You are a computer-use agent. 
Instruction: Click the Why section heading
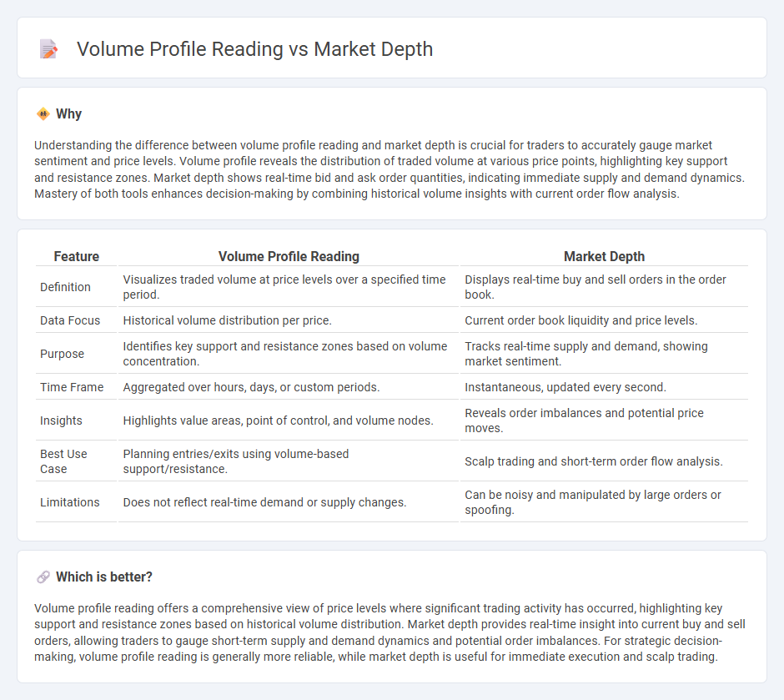68,114
